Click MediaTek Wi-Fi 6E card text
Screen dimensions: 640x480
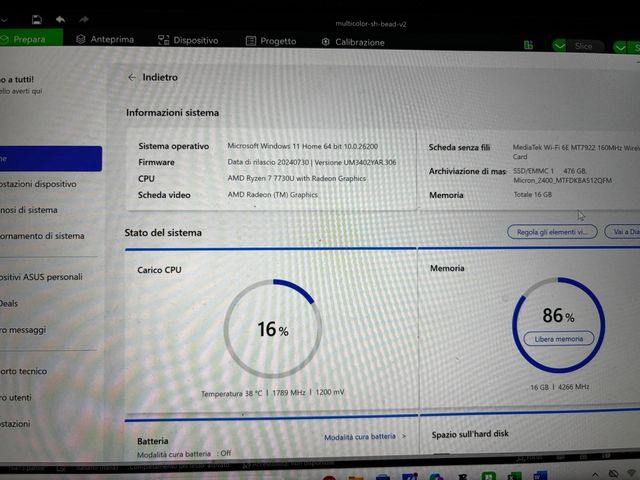tap(576, 151)
